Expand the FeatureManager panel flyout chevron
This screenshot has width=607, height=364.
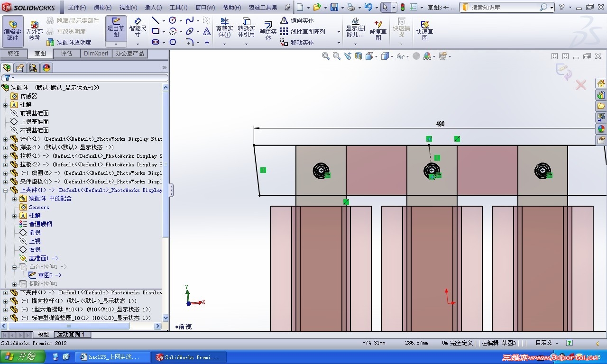pyautogui.click(x=165, y=68)
